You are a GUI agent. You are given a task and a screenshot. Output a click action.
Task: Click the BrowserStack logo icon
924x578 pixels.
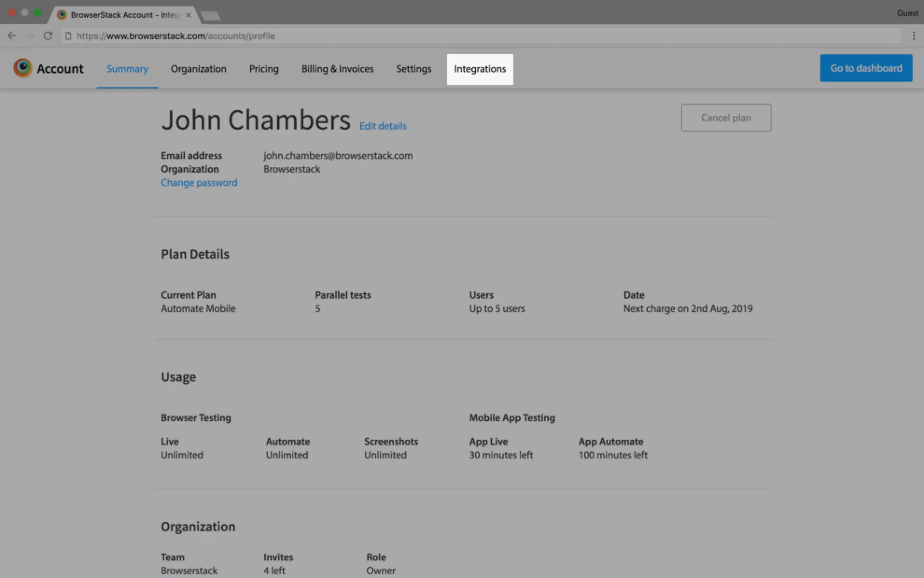tap(22, 68)
